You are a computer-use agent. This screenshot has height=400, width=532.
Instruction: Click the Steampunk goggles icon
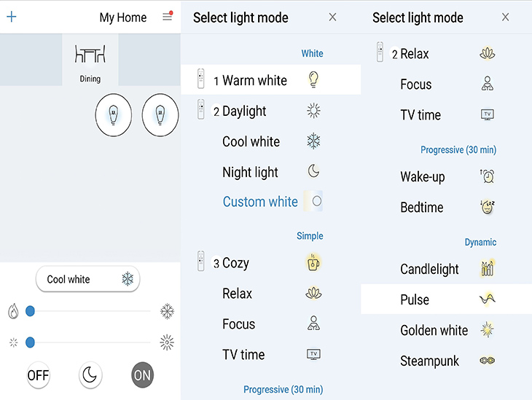[x=488, y=361]
